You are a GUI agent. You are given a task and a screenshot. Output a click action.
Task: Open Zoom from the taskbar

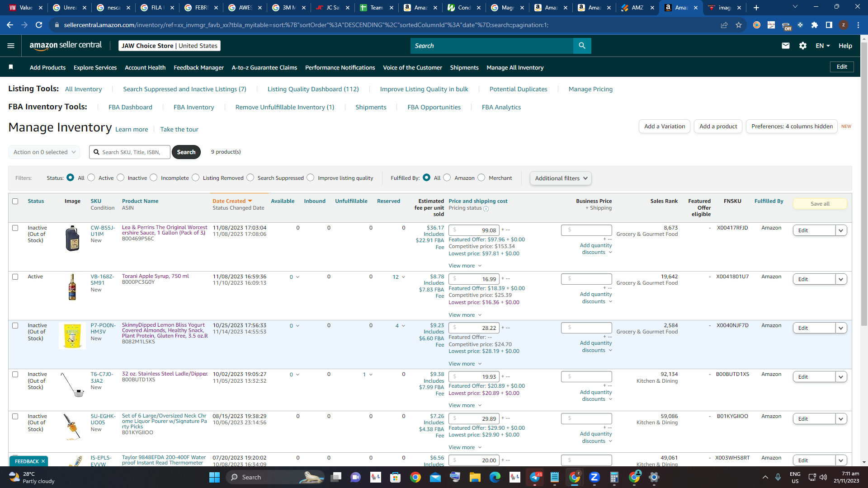(594, 477)
